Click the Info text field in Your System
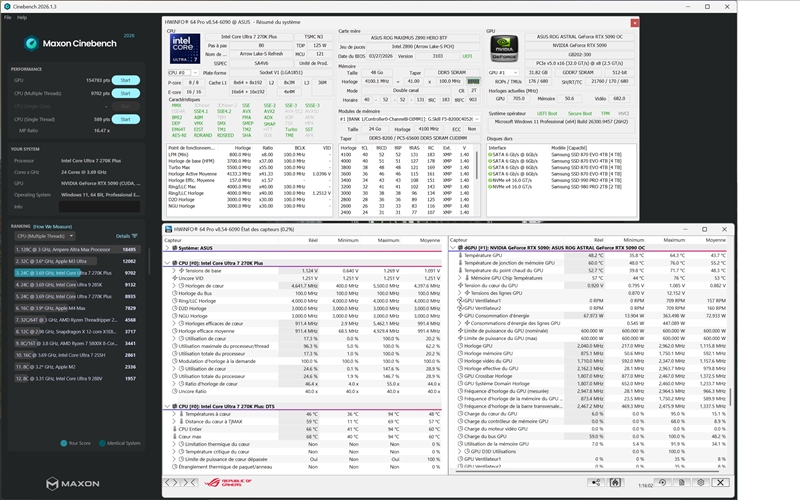Screen dimensions: 800x500 pos(99,207)
